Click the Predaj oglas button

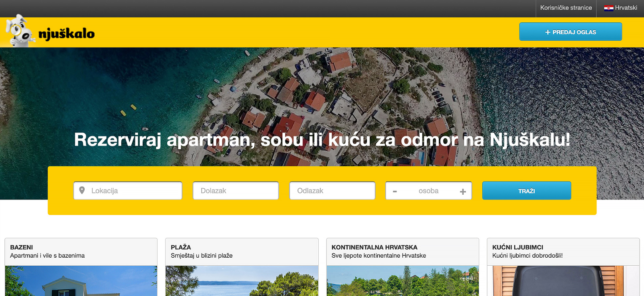[x=571, y=32]
